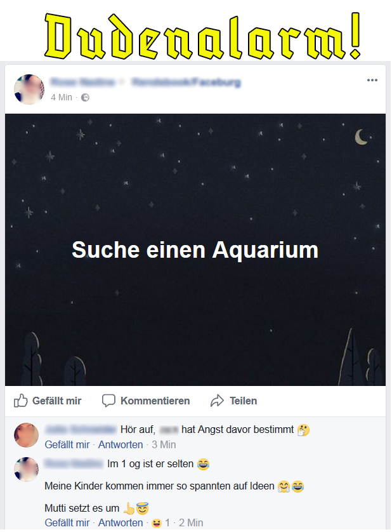Click the Suche einen Aquarium post image
The image size is (392, 532).
(195, 249)
